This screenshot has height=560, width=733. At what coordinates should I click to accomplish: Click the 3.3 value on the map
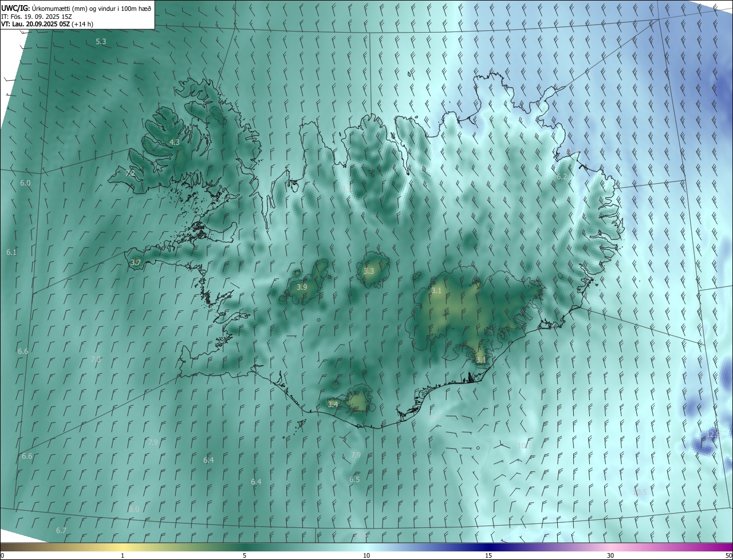(x=369, y=271)
